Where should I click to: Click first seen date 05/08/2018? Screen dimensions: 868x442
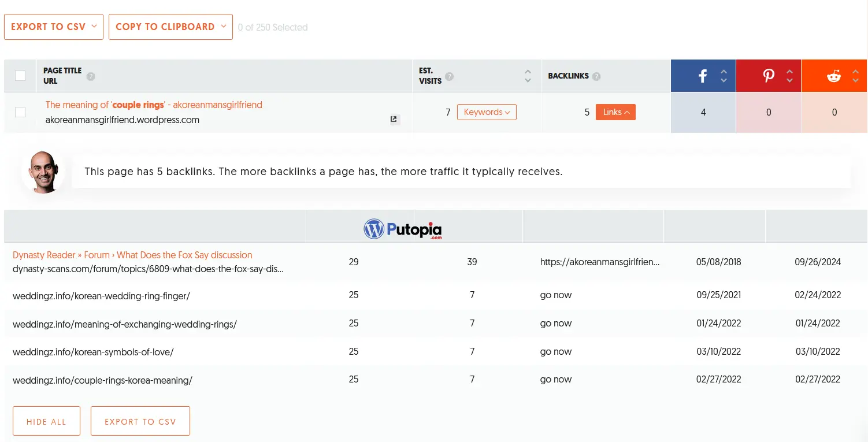pos(719,262)
